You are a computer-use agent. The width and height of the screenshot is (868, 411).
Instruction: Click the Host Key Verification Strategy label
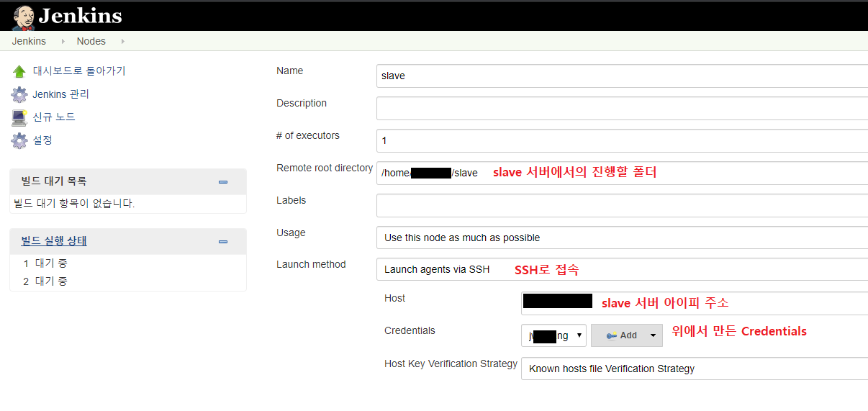[451, 363]
